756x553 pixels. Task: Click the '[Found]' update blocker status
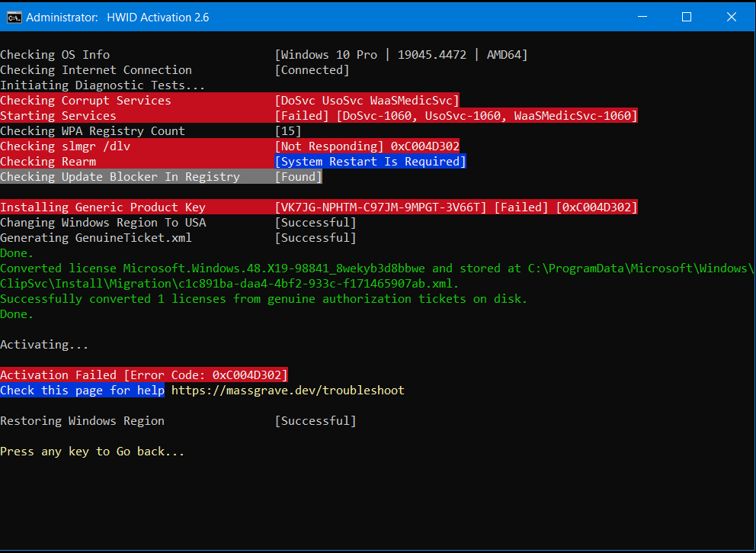click(x=298, y=177)
